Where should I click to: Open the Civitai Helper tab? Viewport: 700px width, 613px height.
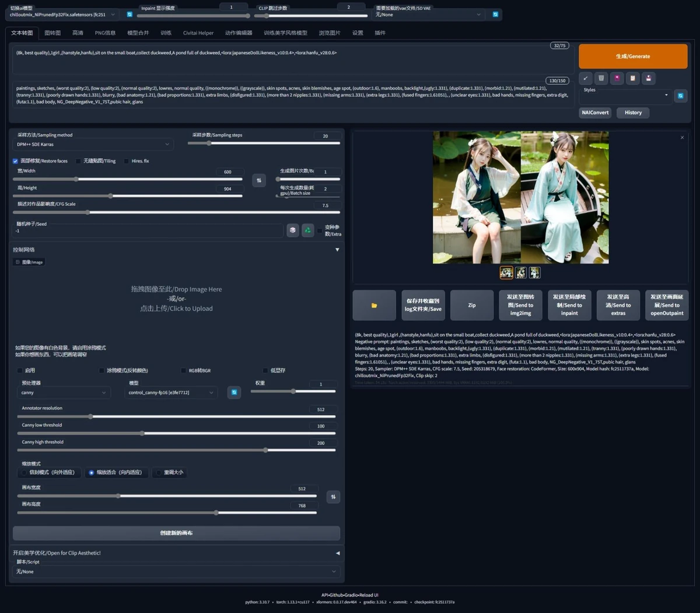(x=198, y=33)
